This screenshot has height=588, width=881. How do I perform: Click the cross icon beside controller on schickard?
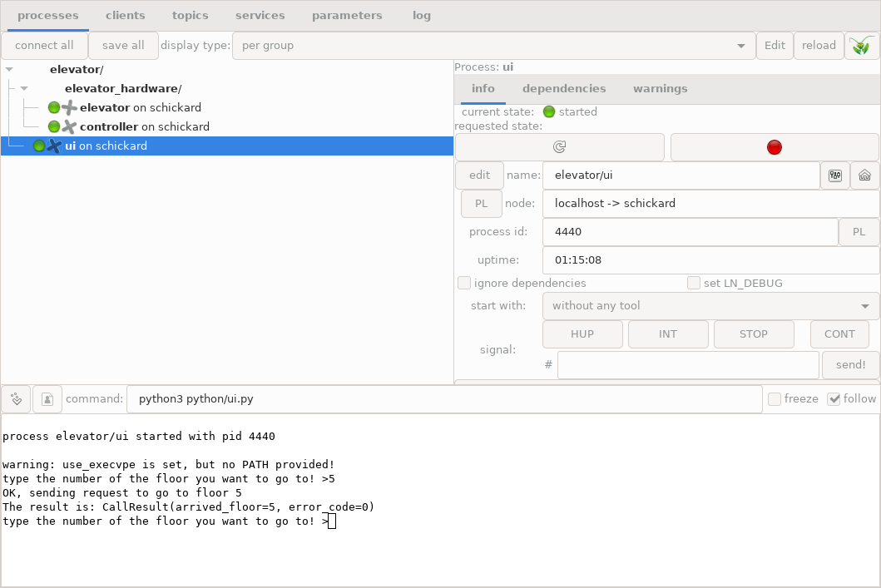click(69, 127)
